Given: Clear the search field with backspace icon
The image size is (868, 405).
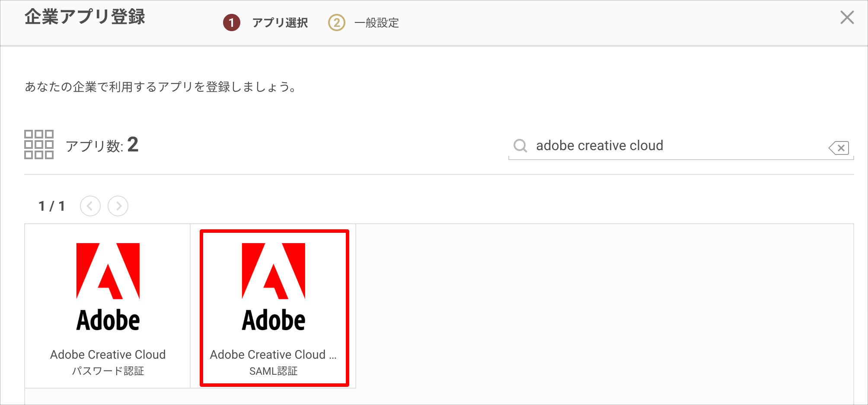Looking at the screenshot, I should [x=839, y=148].
